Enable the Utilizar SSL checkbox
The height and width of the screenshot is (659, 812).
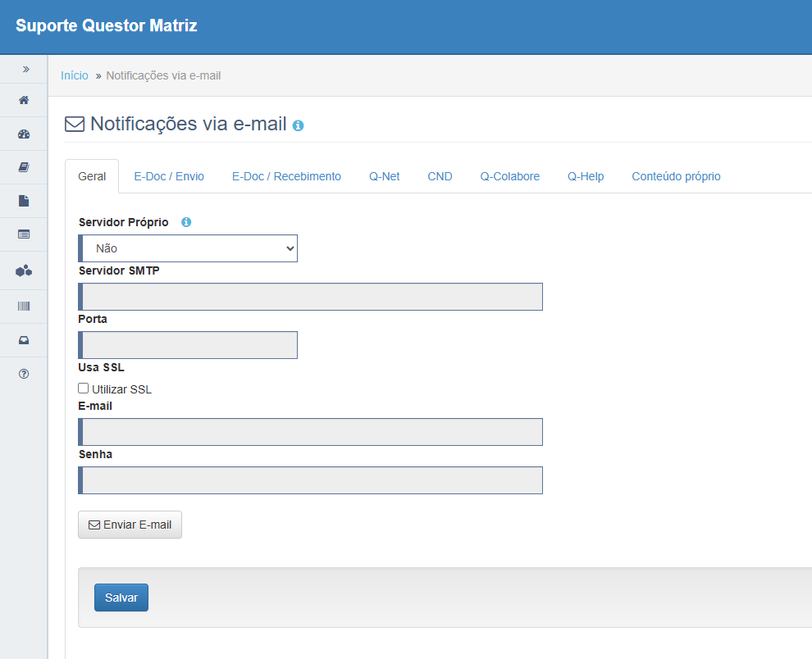coord(83,389)
